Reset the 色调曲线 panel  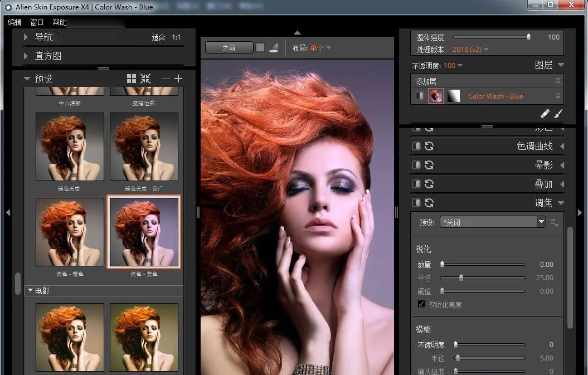point(429,146)
